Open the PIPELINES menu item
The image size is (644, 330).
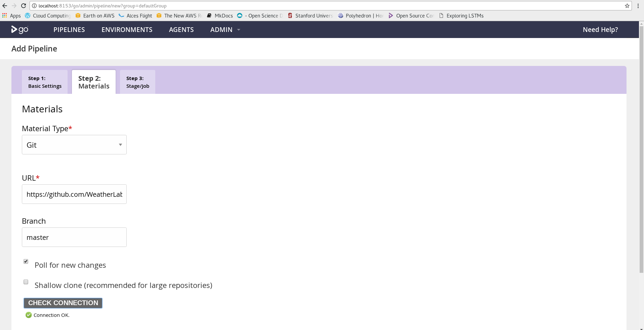pyautogui.click(x=69, y=30)
